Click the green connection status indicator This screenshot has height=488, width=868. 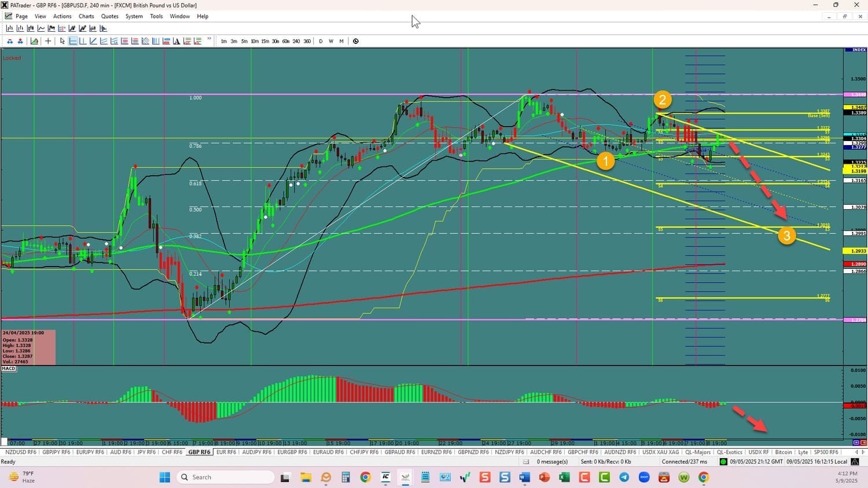(723, 461)
